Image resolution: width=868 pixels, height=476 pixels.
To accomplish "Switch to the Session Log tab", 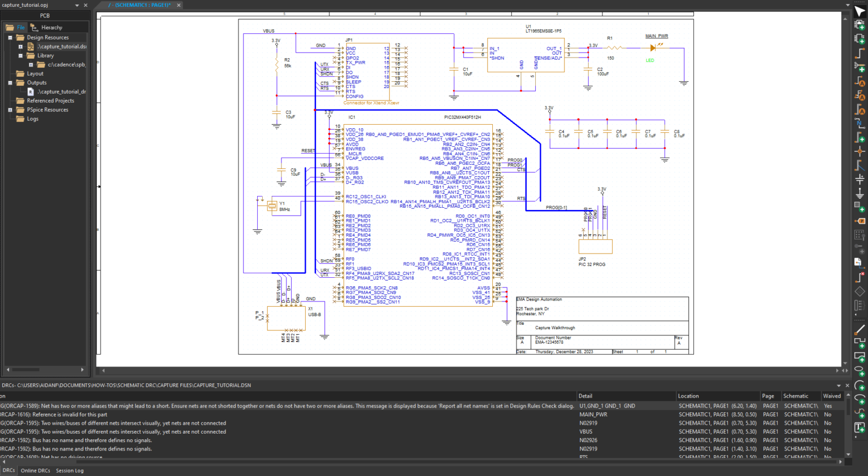I will (69, 470).
